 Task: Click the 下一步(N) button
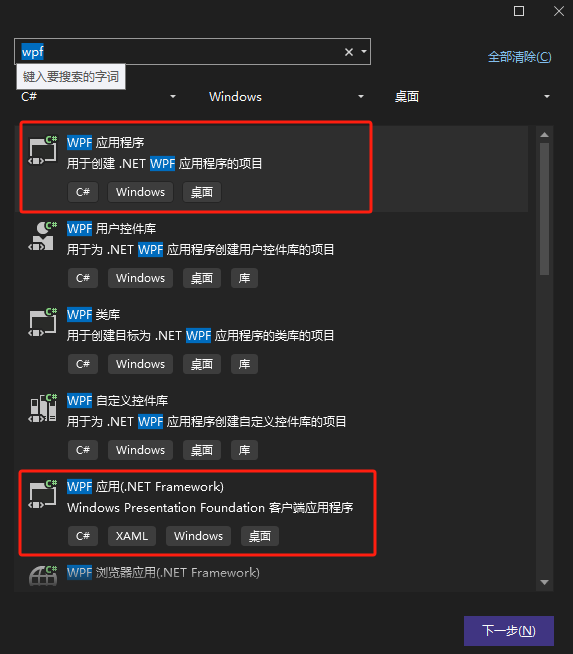pos(509,631)
